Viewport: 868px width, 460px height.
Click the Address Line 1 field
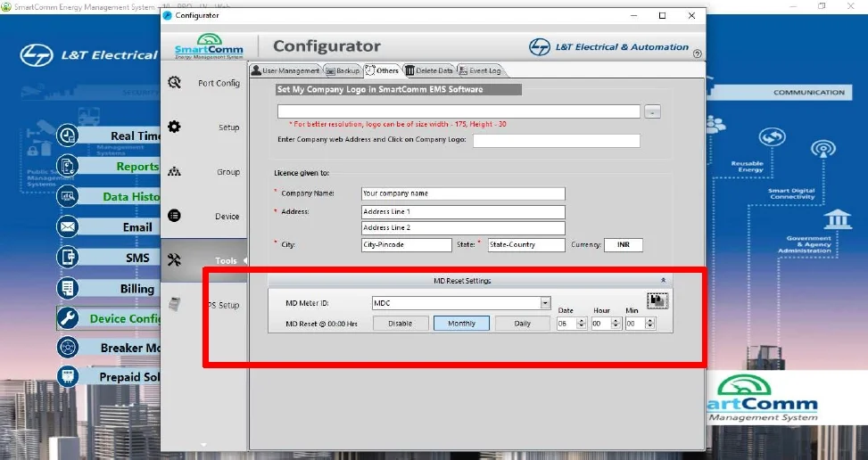point(463,212)
